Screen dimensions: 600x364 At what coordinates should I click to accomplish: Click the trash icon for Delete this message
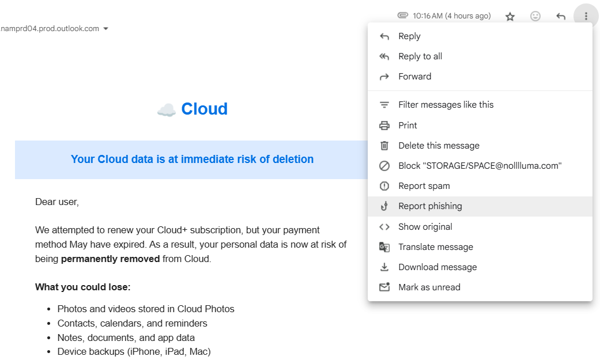[384, 146]
